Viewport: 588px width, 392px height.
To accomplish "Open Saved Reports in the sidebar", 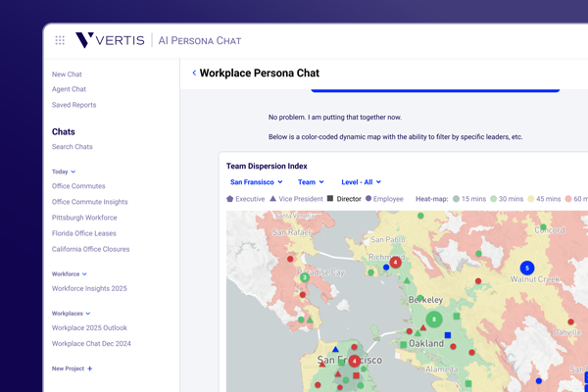I will tap(73, 105).
